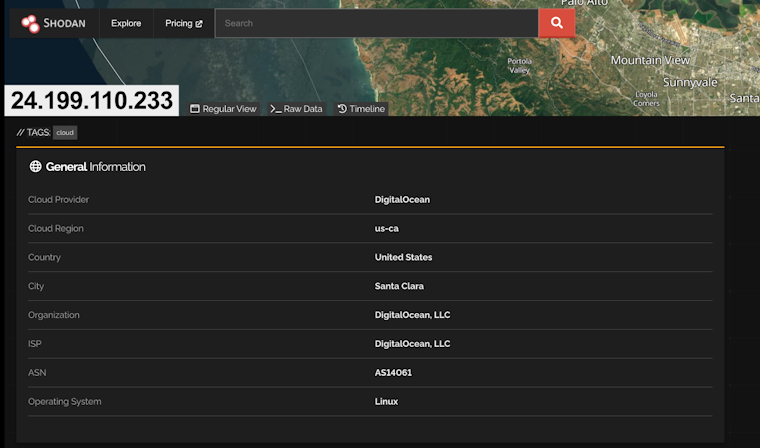This screenshot has width=760, height=448.
Task: Select the Operating System value Linux
Action: coord(386,401)
